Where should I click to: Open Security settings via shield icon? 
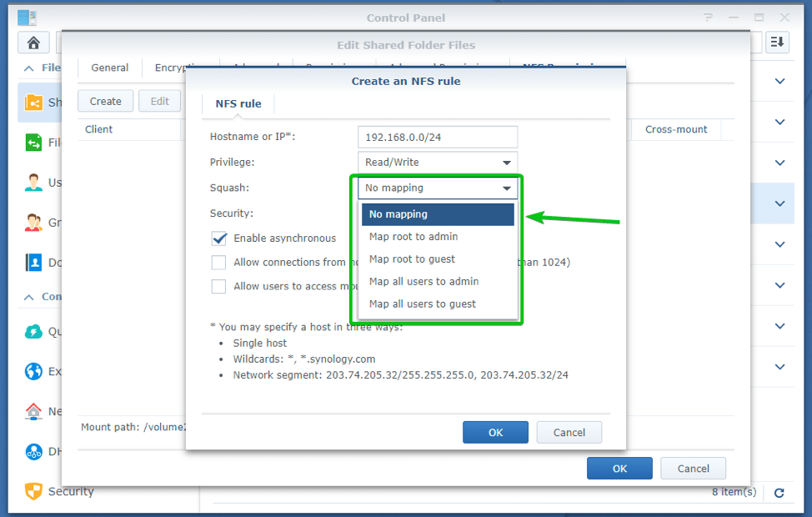tap(33, 492)
